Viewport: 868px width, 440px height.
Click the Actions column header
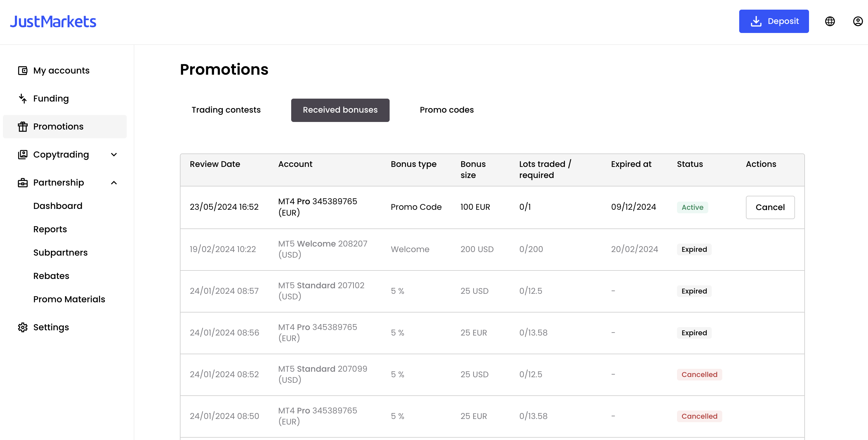click(761, 164)
